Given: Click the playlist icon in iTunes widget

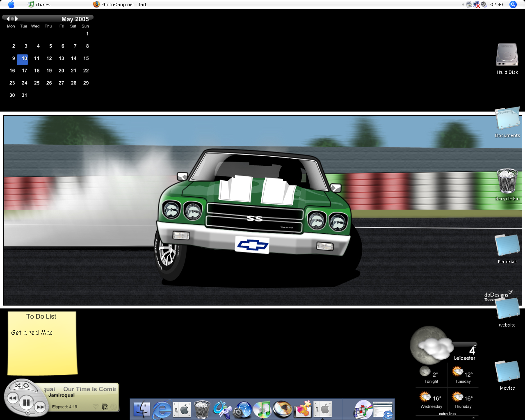Looking at the screenshot, I should pyautogui.click(x=105, y=407).
